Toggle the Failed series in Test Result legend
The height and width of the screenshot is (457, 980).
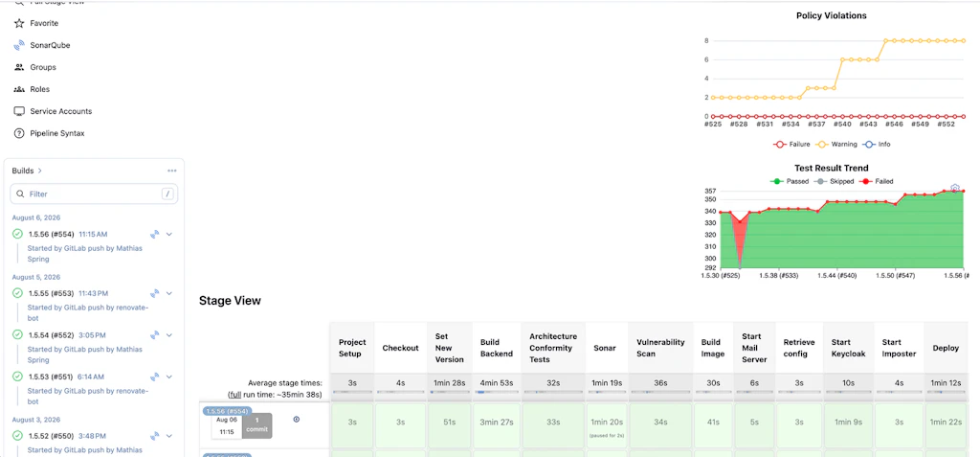point(876,181)
